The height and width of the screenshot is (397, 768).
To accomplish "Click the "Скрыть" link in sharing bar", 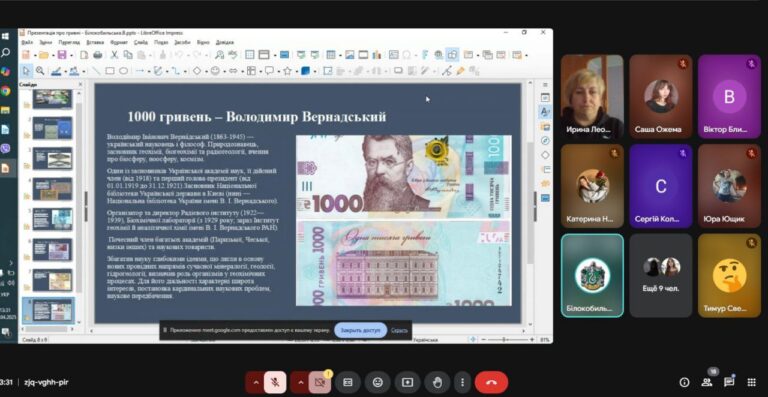I will 399,330.
